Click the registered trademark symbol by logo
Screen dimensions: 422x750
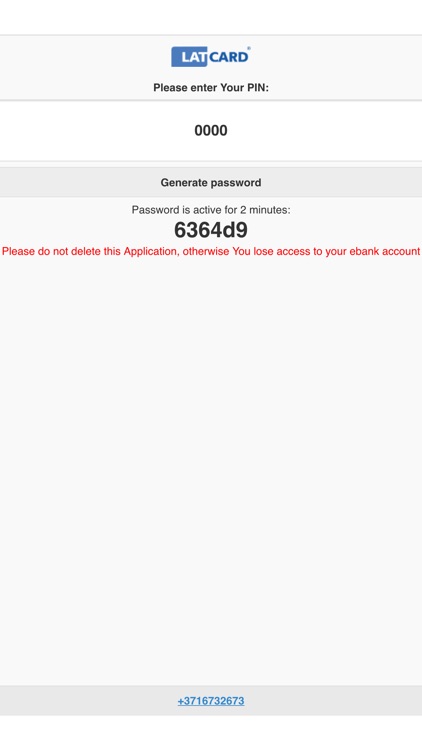pyautogui.click(x=249, y=48)
